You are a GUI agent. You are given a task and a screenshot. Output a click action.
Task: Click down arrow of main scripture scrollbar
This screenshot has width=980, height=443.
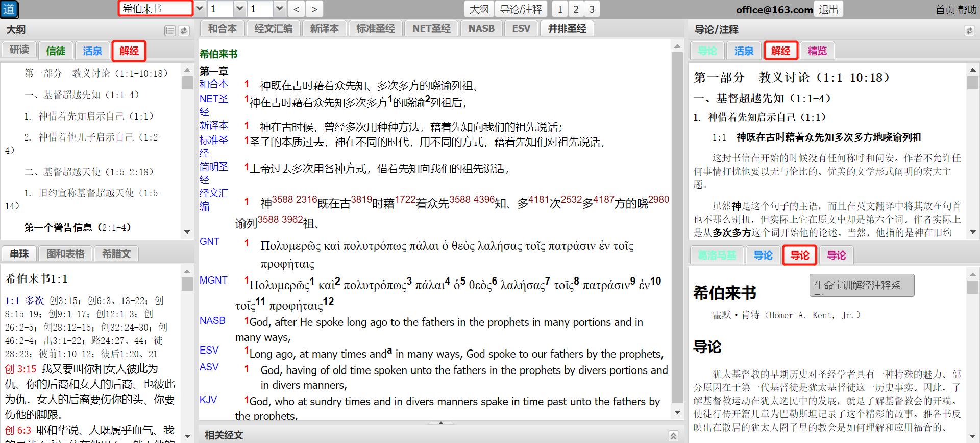pos(677,412)
